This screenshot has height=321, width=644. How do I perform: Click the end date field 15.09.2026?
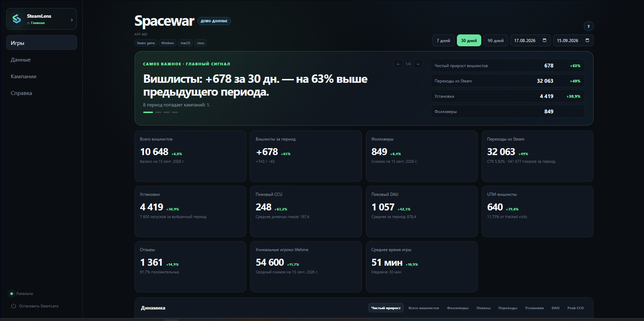point(573,40)
